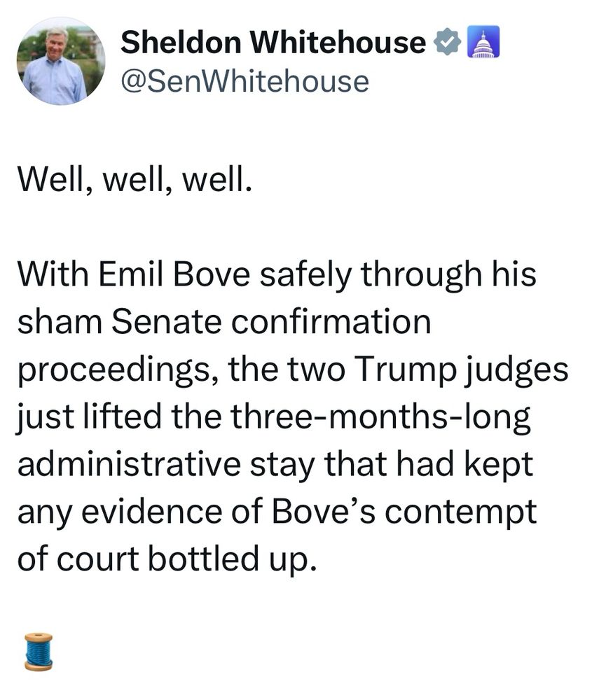Click the phrase 'three-months-long'

point(380,418)
